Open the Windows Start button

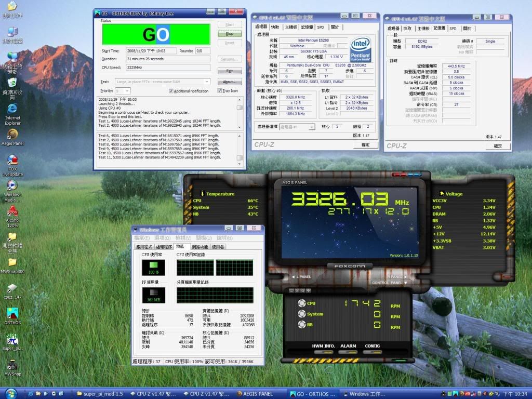(x=11, y=394)
